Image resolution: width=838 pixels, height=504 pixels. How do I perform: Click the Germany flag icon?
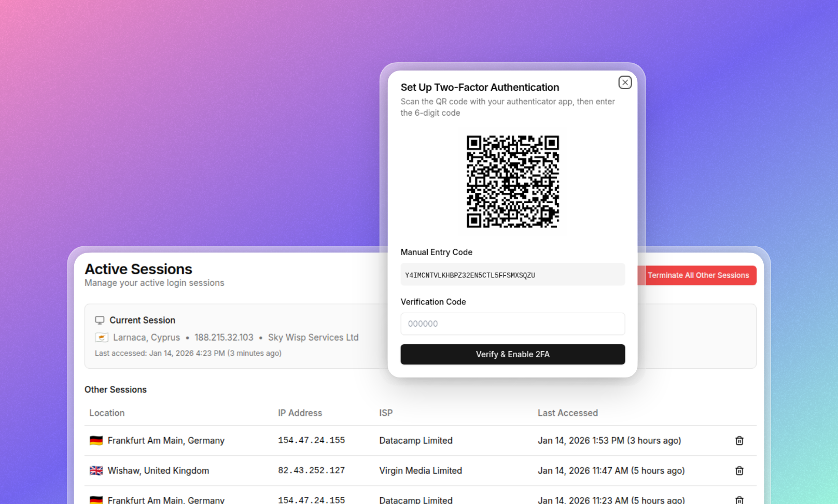tap(96, 440)
